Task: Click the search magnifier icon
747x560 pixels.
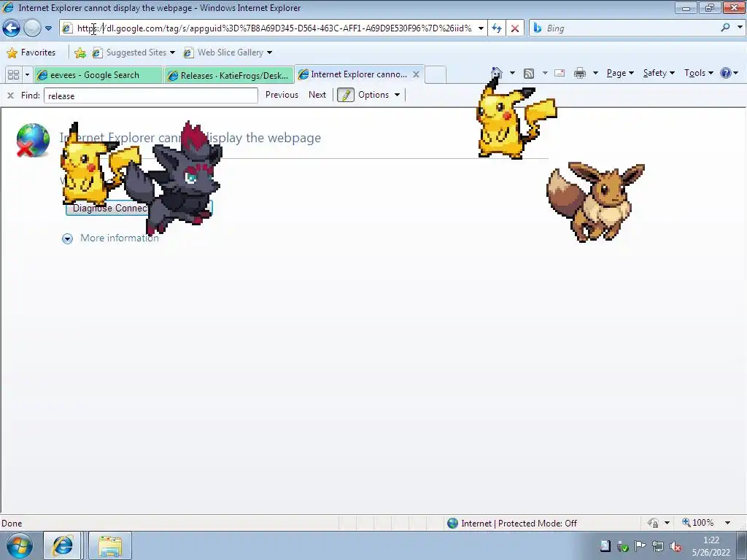Action: click(725, 28)
